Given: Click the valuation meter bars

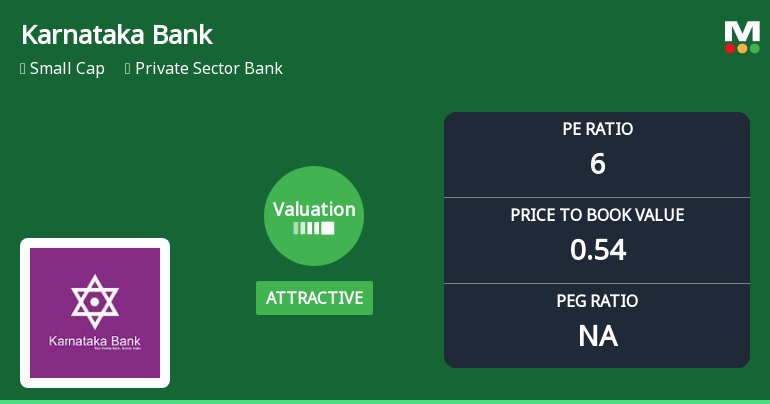Looking at the screenshot, I should (x=314, y=228).
